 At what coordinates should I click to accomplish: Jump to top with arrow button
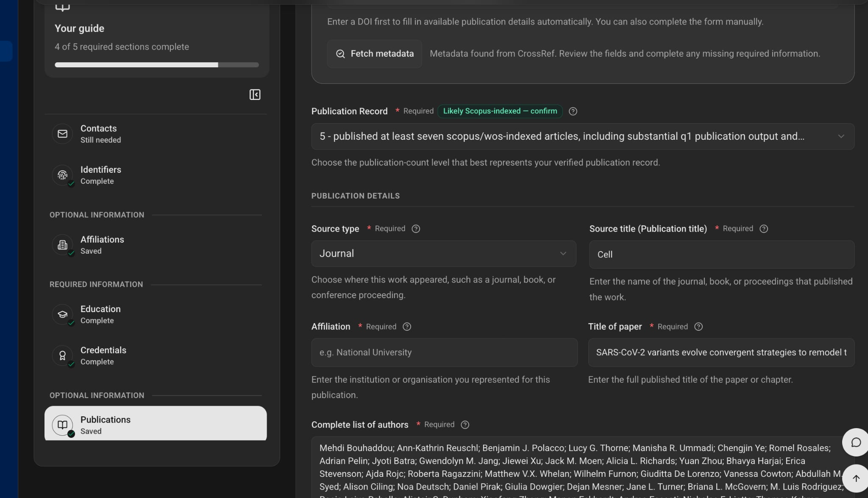[855, 478]
